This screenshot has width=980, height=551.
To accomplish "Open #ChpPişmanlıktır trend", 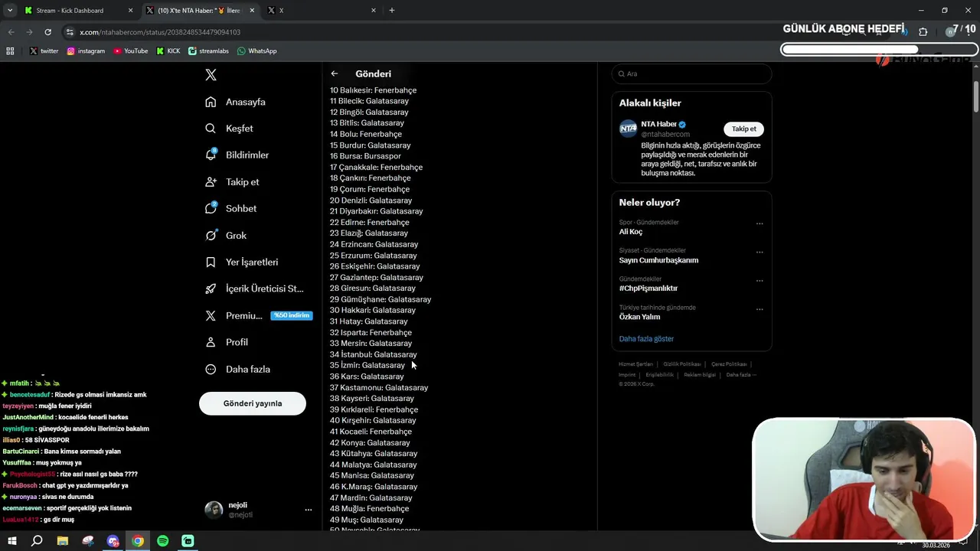I will (x=648, y=289).
